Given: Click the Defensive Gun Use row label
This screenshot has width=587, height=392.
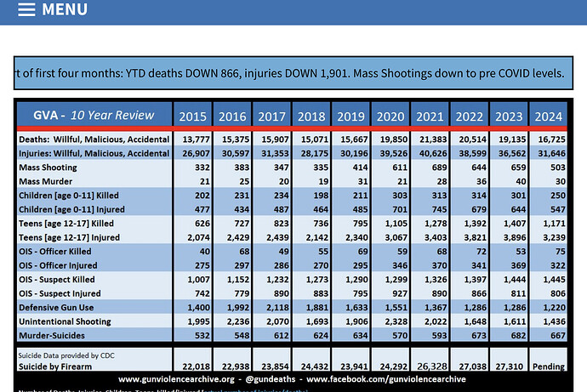Looking at the screenshot, I should coord(56,308).
